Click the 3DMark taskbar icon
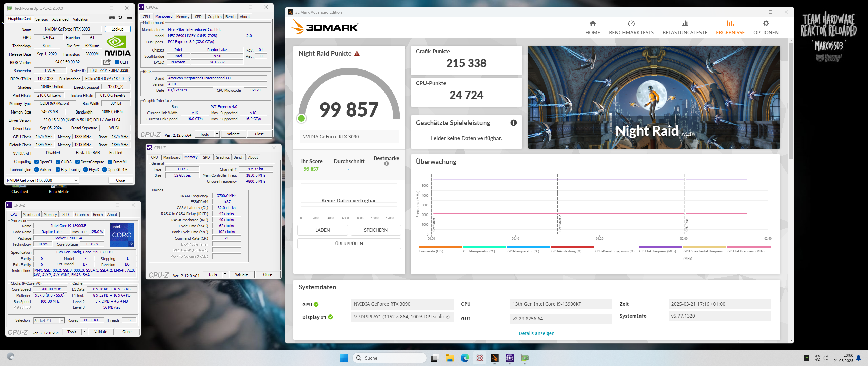Screen dimensions: 868x366 tap(494, 358)
